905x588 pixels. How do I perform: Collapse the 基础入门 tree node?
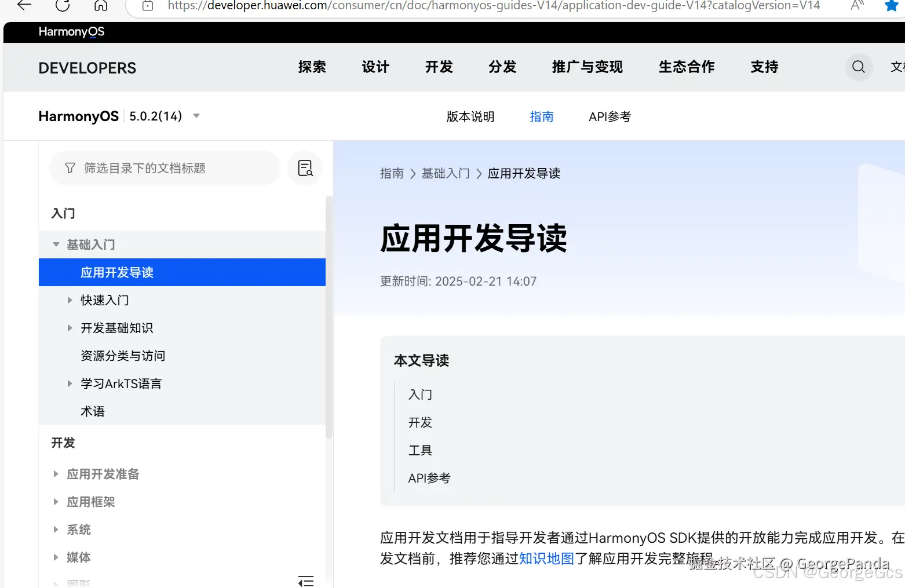coord(56,244)
